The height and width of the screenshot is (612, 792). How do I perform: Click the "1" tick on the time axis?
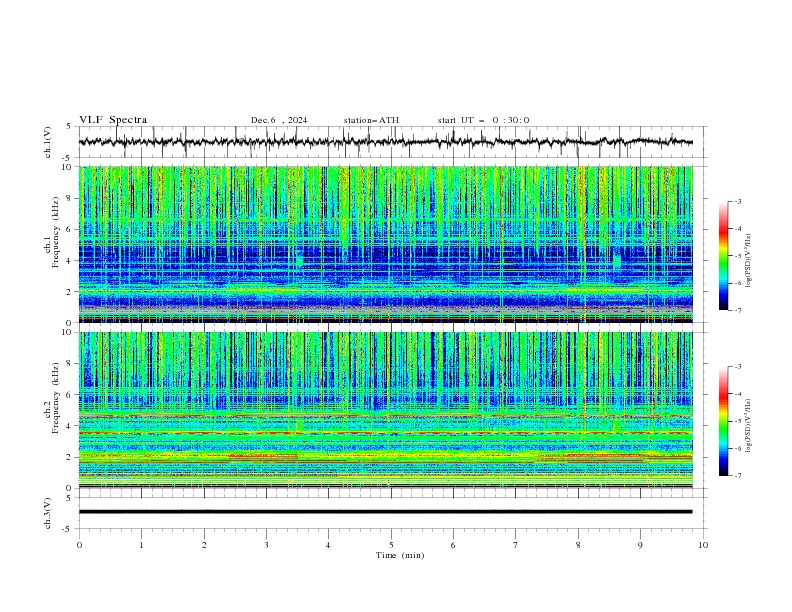[x=141, y=545]
